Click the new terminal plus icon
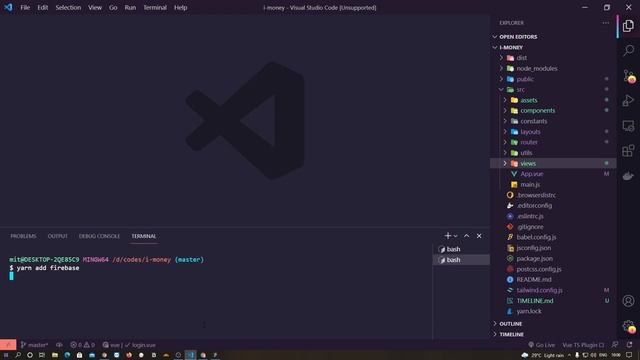This screenshot has width=640, height=360. pos(448,236)
